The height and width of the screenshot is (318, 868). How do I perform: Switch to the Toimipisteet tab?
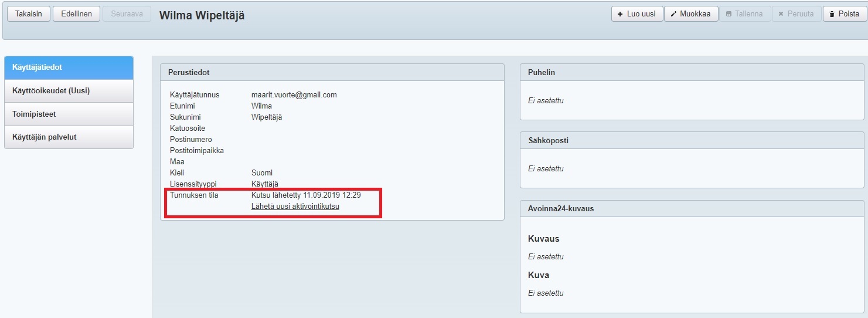[69, 114]
